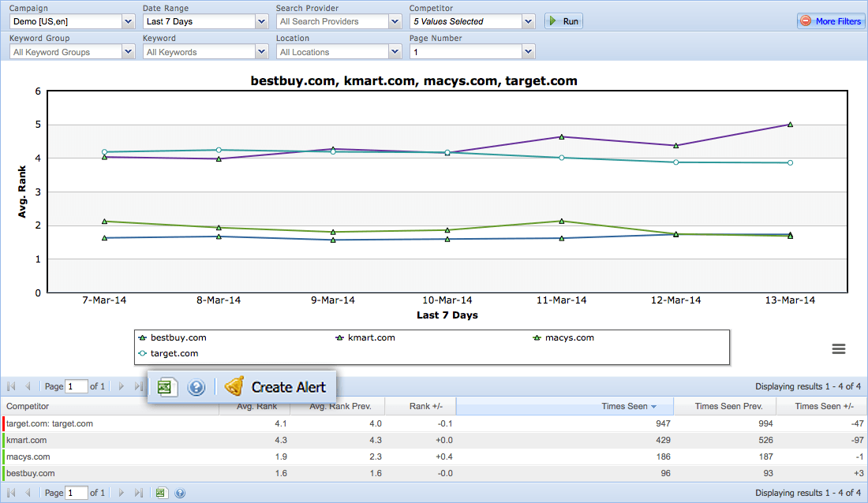The width and height of the screenshot is (868, 503).
Task: Open the chart hamburger menu icon
Action: pyautogui.click(x=839, y=348)
